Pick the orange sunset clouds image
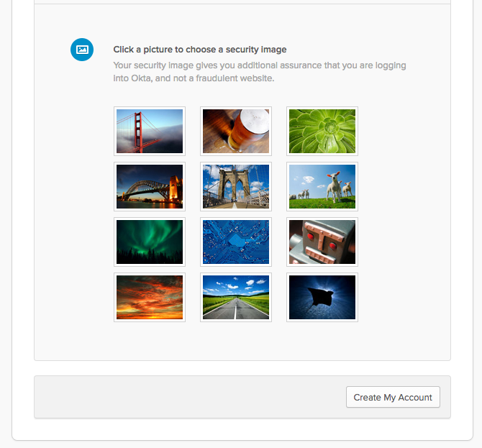Image resolution: width=482 pixels, height=448 pixels. click(x=150, y=297)
